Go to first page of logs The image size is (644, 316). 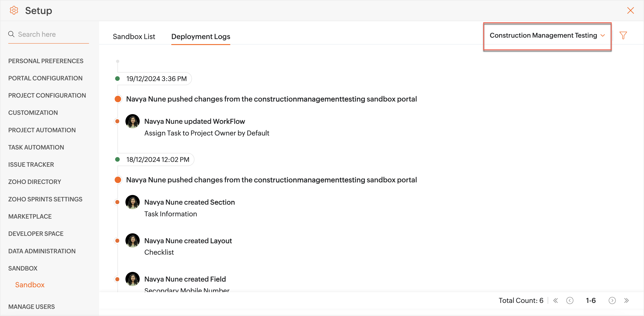pos(555,300)
